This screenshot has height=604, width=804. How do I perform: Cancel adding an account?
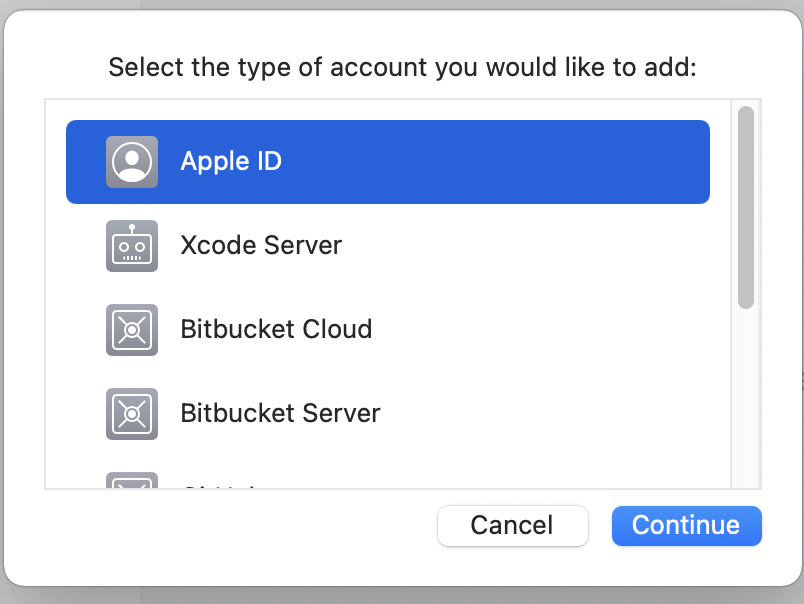(x=512, y=526)
